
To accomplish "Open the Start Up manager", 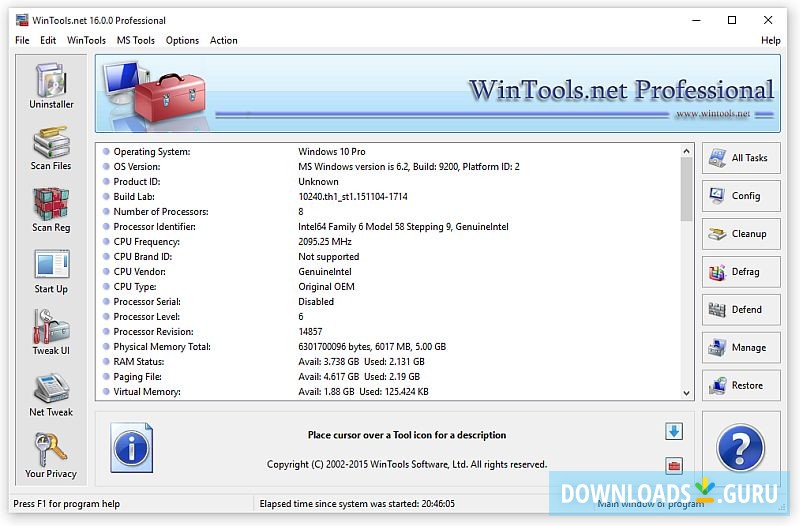I will (x=51, y=271).
